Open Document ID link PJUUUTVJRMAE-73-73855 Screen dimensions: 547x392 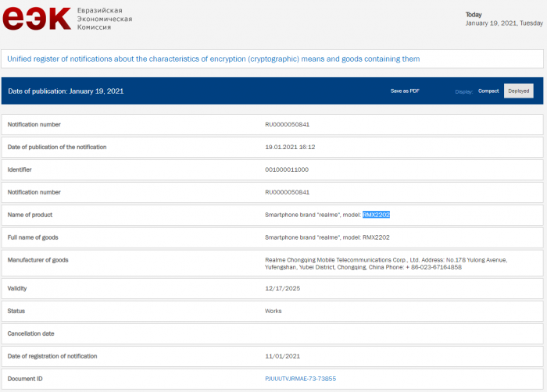pyautogui.click(x=301, y=378)
